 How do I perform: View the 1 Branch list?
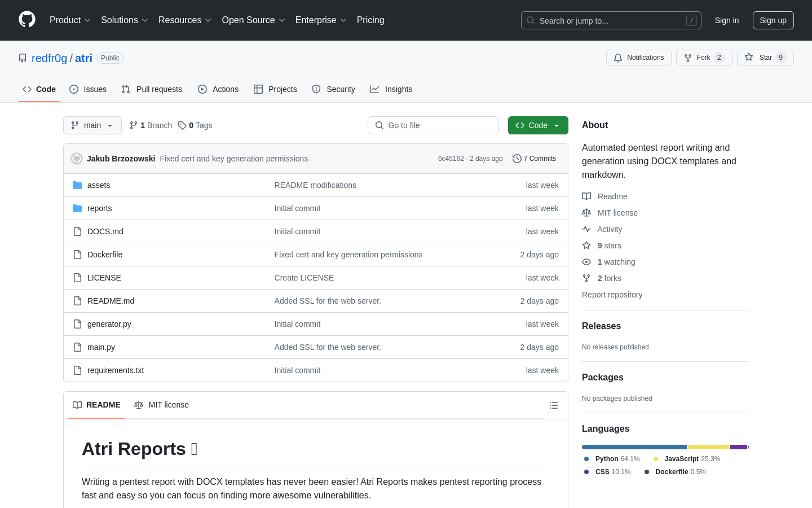click(x=151, y=125)
